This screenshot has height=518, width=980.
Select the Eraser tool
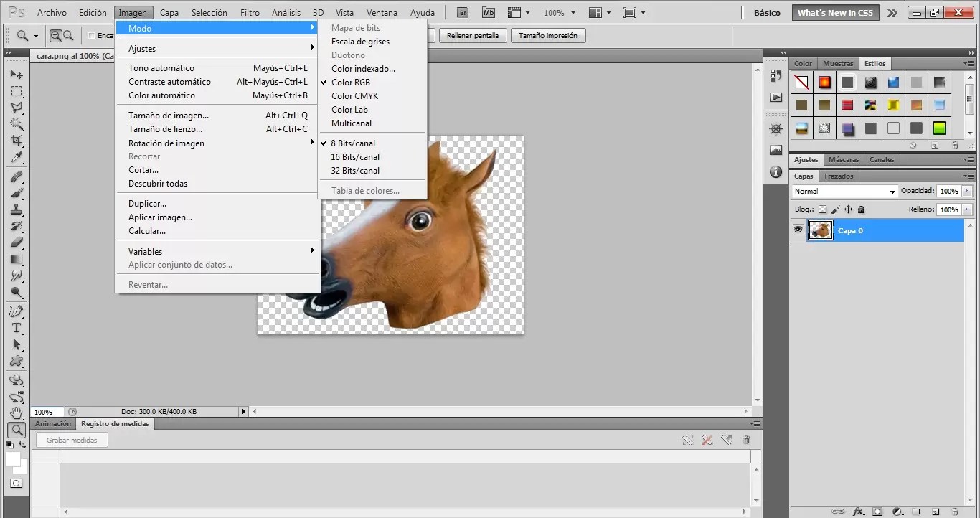click(16, 243)
